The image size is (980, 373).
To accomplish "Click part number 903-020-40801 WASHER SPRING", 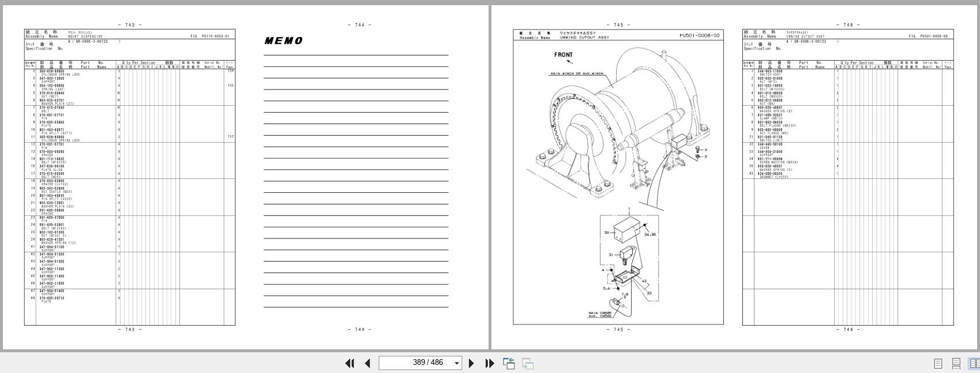I will (771, 107).
